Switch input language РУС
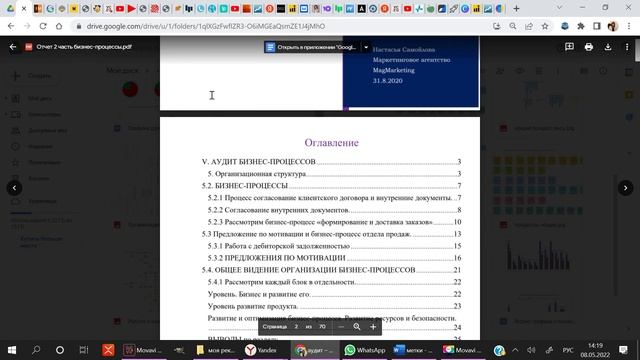Viewport: 640px width, 360px height. tap(568, 350)
